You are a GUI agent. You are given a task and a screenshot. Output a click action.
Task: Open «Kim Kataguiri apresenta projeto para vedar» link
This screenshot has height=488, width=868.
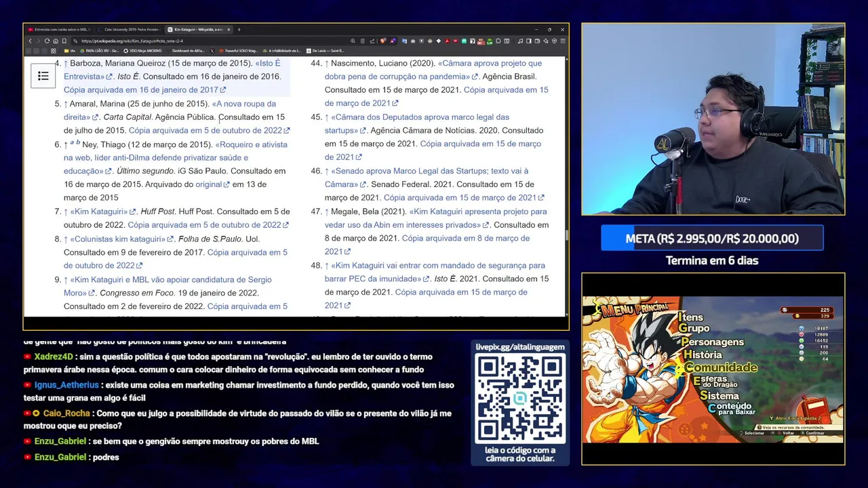coord(435,218)
